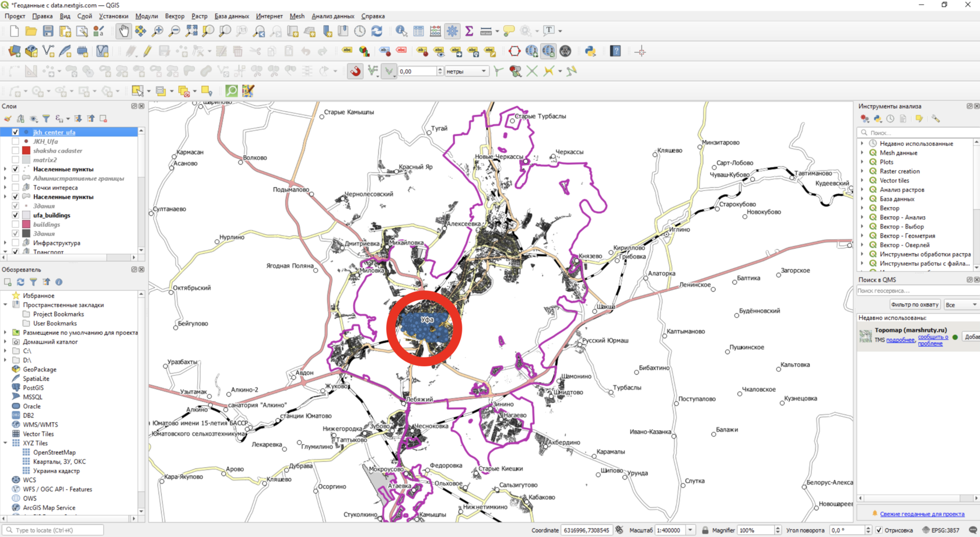Open the Свежие геоданные для проекта link
Viewport: 980px width, 537px height.
[922, 514]
